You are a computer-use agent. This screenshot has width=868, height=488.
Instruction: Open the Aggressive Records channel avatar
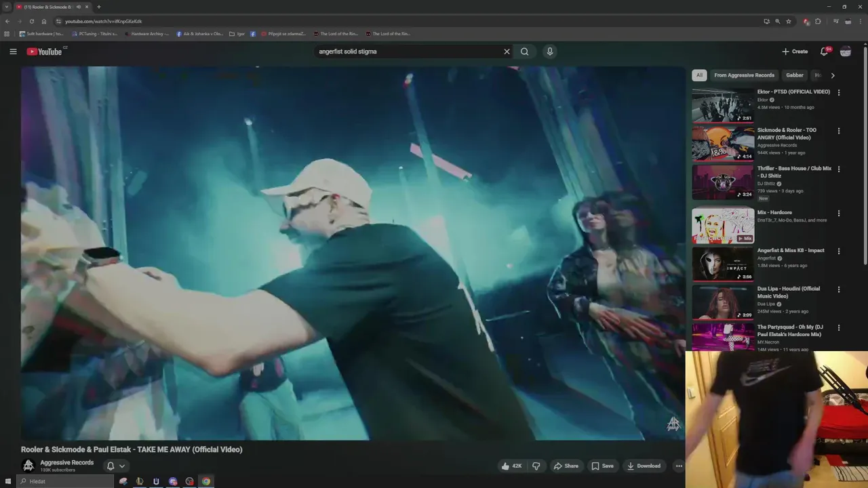[28, 466]
